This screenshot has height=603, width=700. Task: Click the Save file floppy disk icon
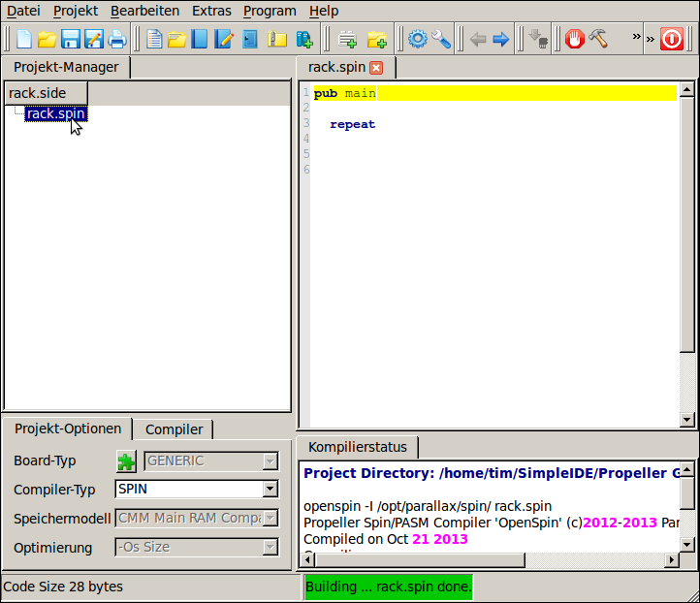click(71, 40)
